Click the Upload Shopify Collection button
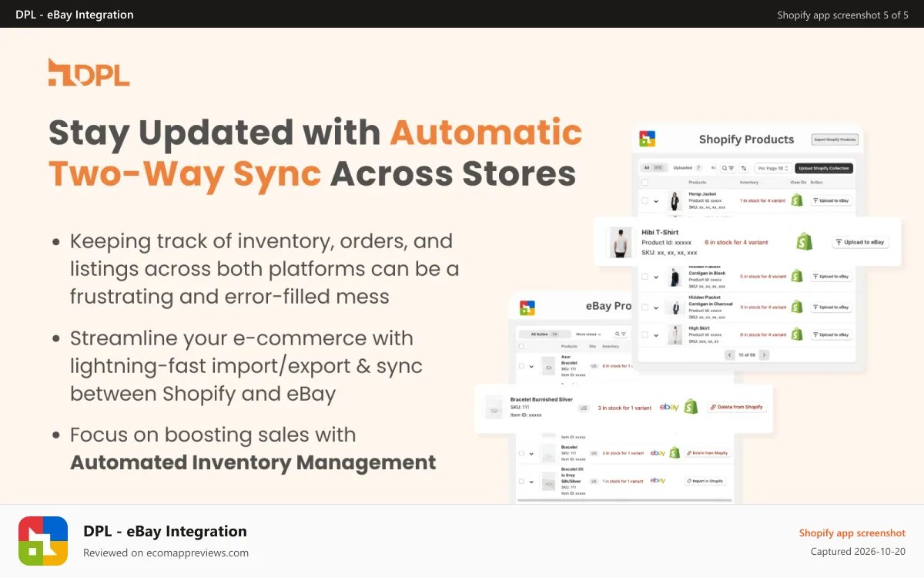 [x=824, y=168]
